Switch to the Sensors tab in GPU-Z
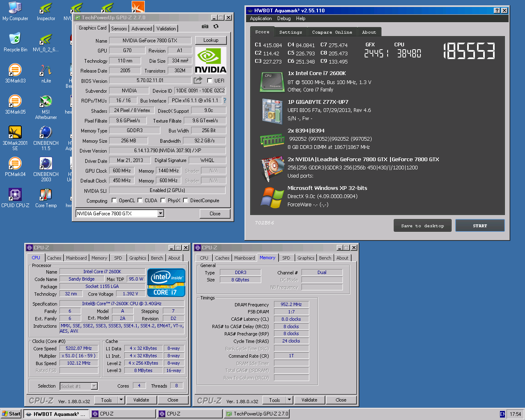 coord(119,29)
